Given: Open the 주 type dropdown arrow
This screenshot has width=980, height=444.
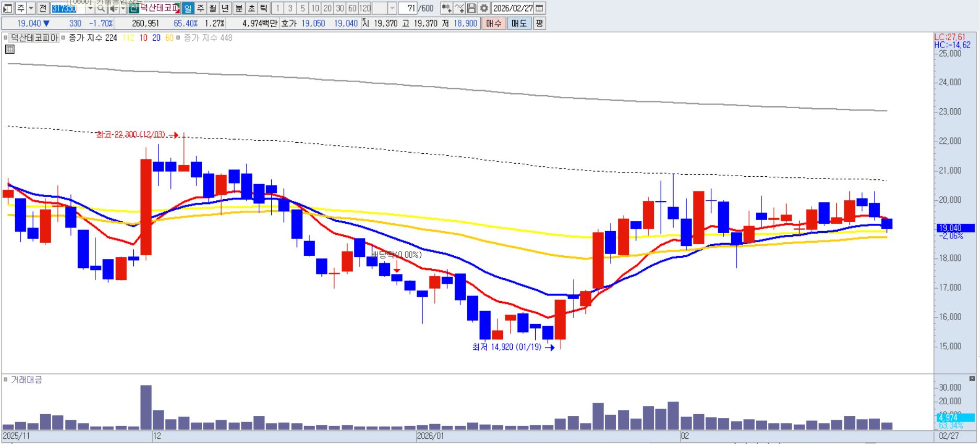Looking at the screenshot, I should (x=31, y=8).
